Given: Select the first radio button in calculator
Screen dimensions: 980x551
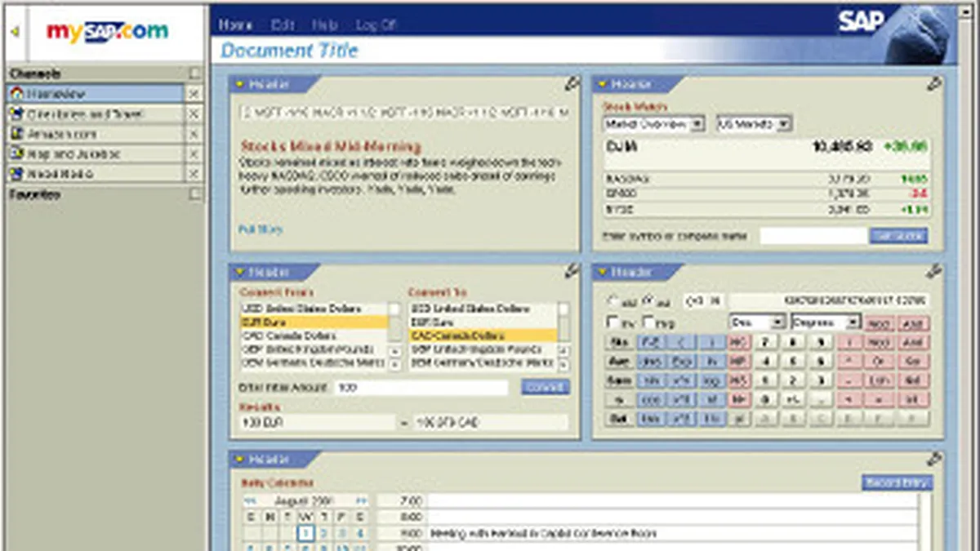Looking at the screenshot, I should pyautogui.click(x=613, y=300).
